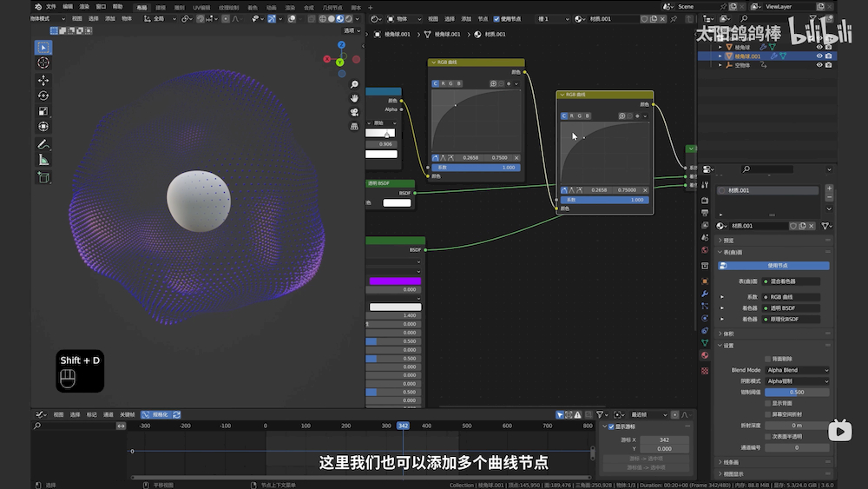Click the green Y axis gizmo ball
This screenshot has width=868, height=489.
pyautogui.click(x=340, y=63)
